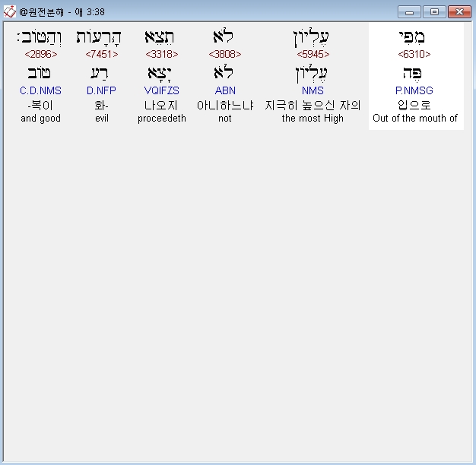The width and height of the screenshot is (476, 465).
Task: Click English gloss 'the most High'
Action: 313,118
